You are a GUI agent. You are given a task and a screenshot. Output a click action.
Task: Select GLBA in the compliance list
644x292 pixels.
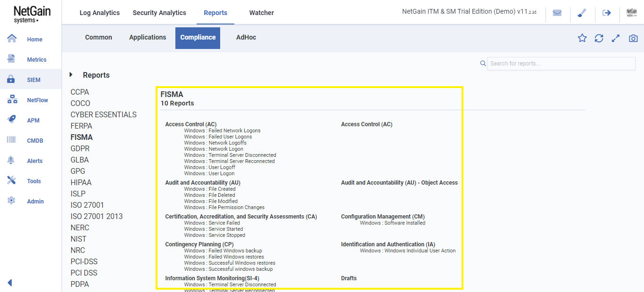click(80, 160)
